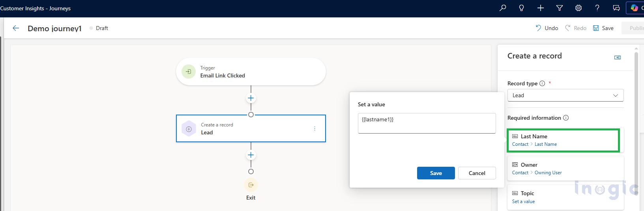The image size is (644, 211).
Task: Add a step below the trigger with the plus button
Action: (x=251, y=98)
